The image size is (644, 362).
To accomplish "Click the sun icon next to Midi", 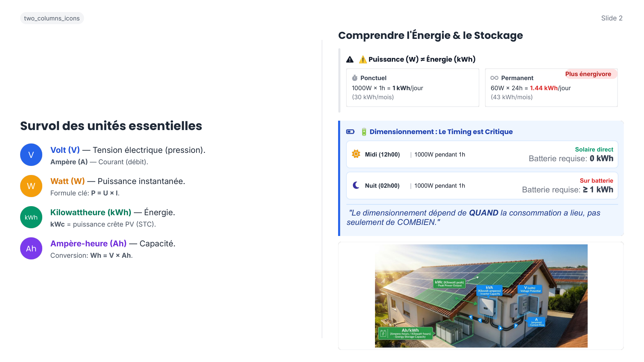I will pyautogui.click(x=356, y=154).
